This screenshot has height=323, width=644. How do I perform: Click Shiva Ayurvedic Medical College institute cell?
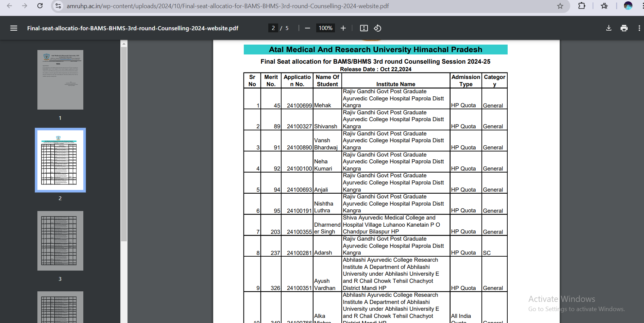click(396, 225)
